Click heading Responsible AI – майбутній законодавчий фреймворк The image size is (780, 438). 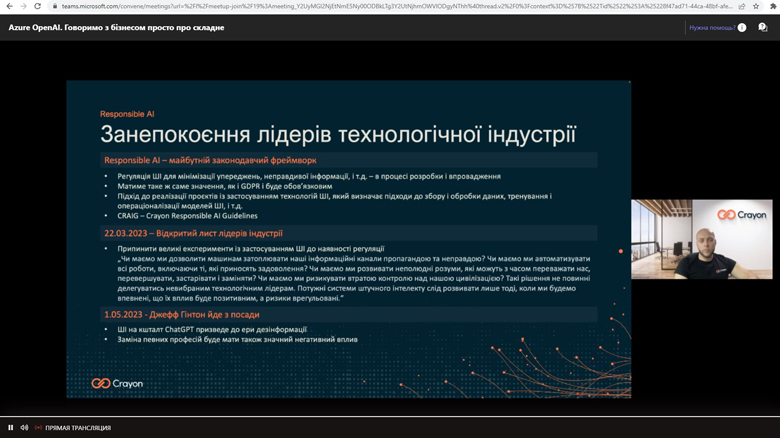coord(210,160)
